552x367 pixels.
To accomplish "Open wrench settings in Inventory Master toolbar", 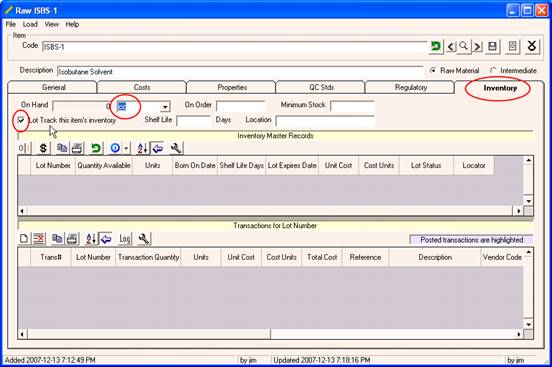I will [176, 148].
